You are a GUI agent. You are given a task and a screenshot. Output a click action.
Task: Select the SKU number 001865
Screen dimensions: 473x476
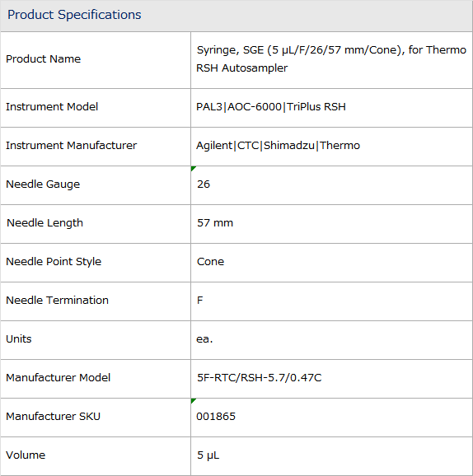pyautogui.click(x=216, y=417)
